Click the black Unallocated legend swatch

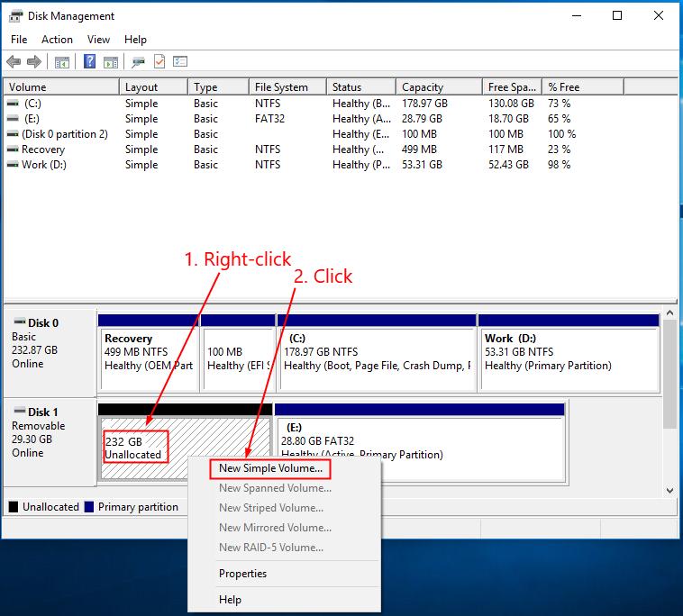[14, 507]
